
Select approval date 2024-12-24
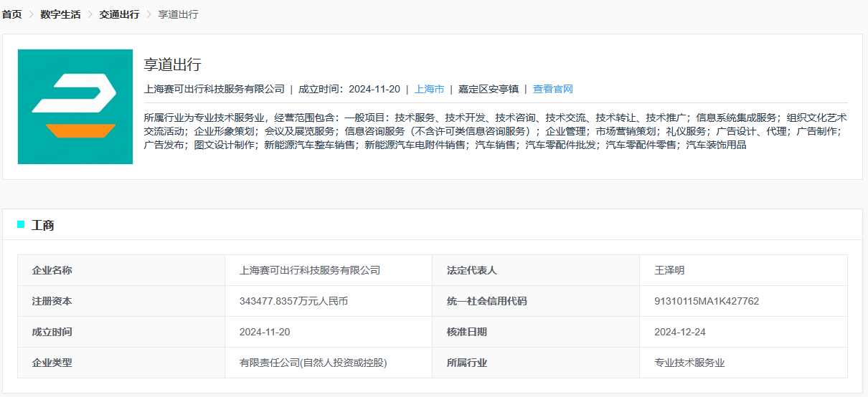680,333
